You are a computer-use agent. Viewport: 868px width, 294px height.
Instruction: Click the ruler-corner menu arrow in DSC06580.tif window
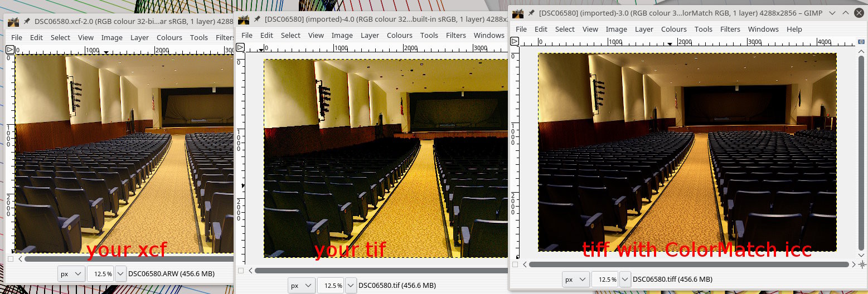tap(240, 47)
